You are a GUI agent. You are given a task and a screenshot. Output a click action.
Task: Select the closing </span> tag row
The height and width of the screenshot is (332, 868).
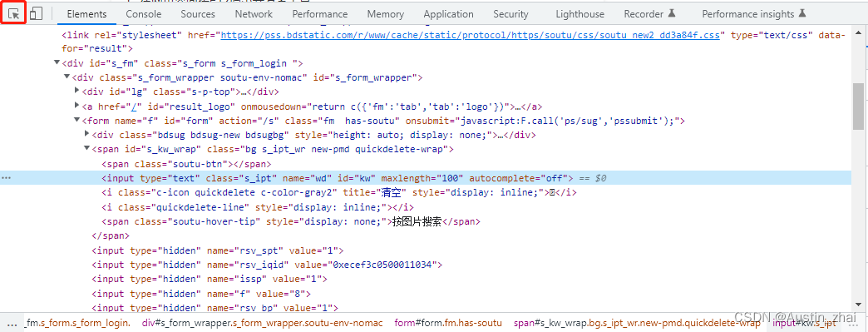111,235
